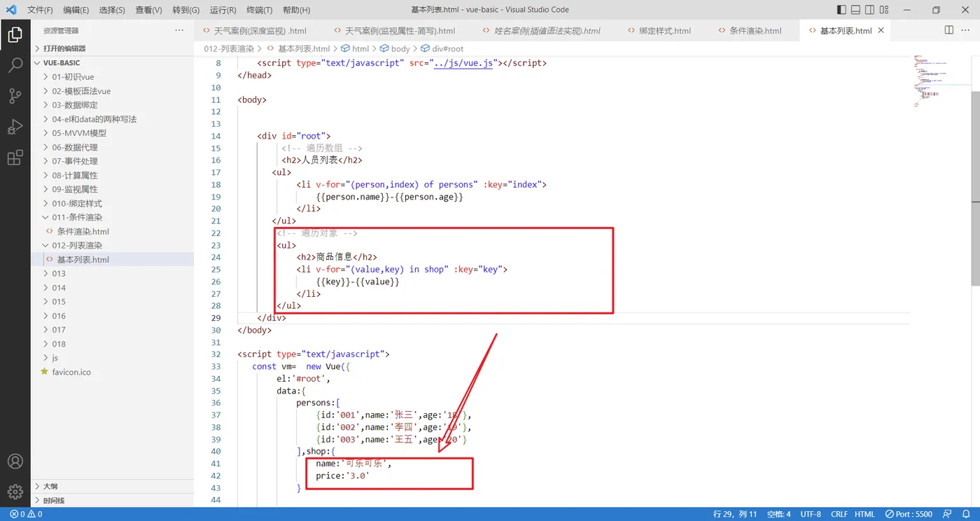
Task: Switch to the 天气案例(深度监视) .html tab
Action: (260, 31)
